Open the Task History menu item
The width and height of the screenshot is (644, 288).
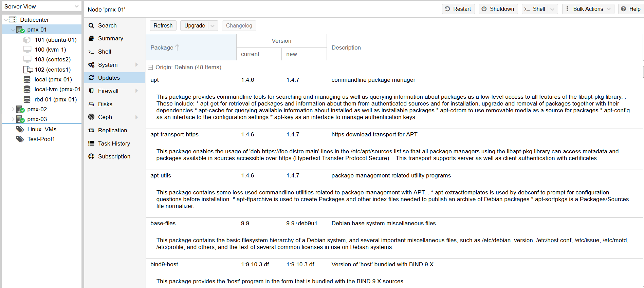(115, 143)
